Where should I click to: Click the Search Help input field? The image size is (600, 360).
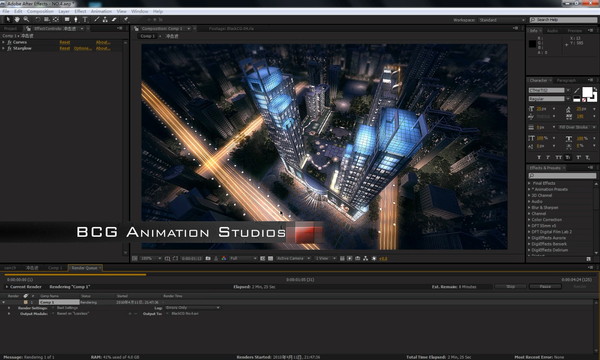(563, 20)
